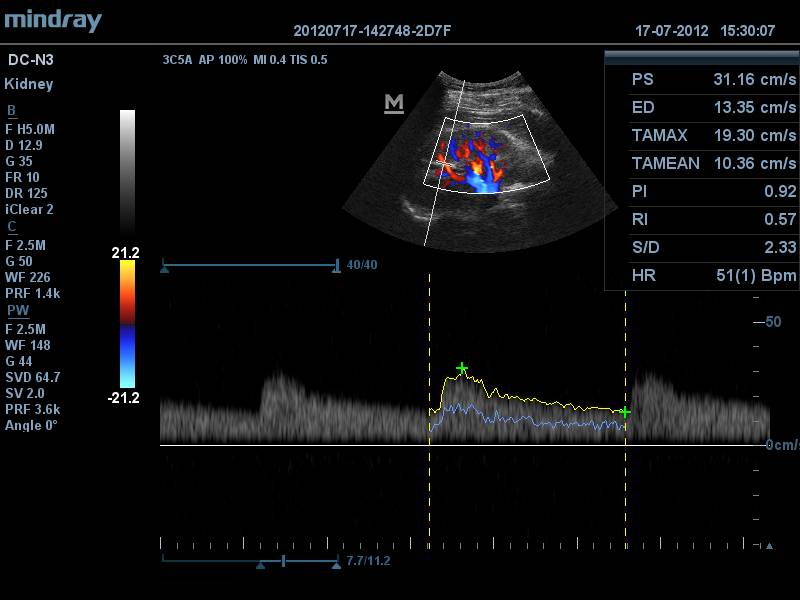Click the color Doppler ROI box on the kidney
This screenshot has height=600, width=800.
click(487, 152)
